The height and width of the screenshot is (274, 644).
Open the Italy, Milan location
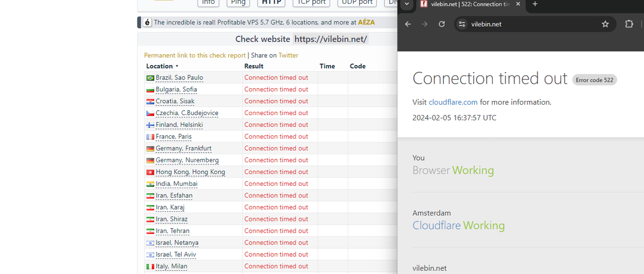pyautogui.click(x=171, y=266)
